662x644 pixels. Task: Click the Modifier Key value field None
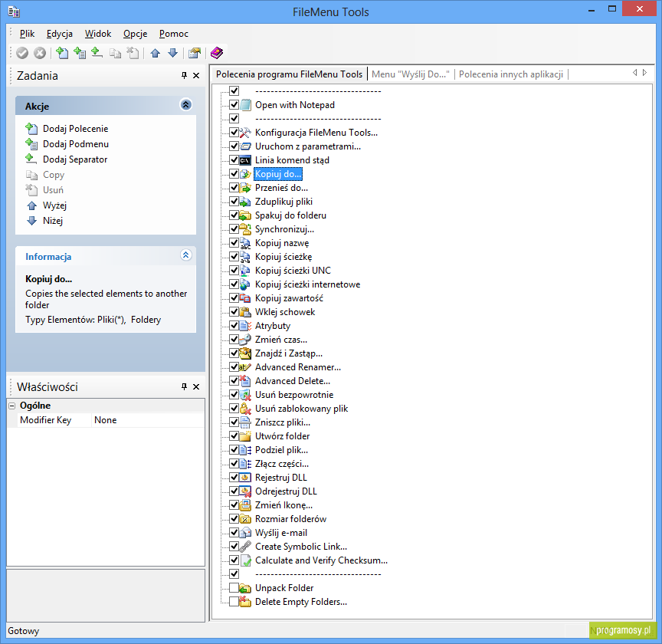pos(148,420)
